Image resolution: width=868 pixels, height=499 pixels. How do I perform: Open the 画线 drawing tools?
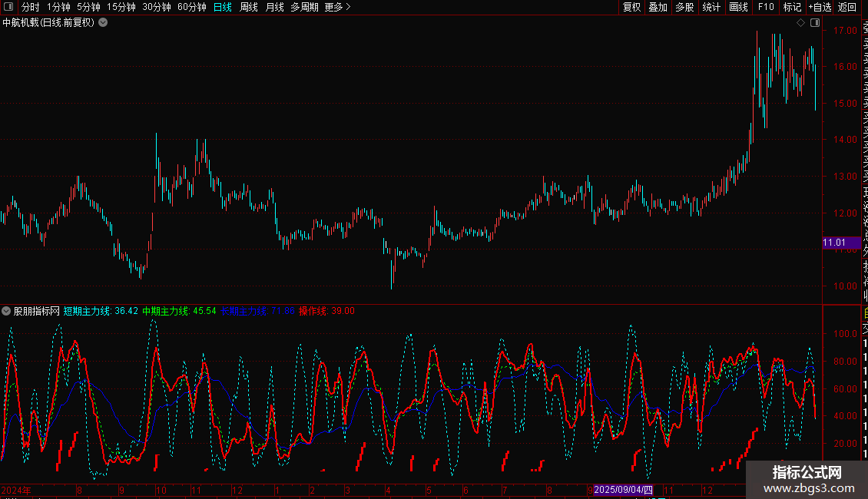pos(738,7)
